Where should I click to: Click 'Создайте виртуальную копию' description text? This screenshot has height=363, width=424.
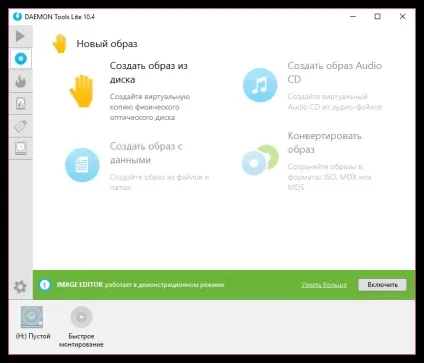point(150,107)
